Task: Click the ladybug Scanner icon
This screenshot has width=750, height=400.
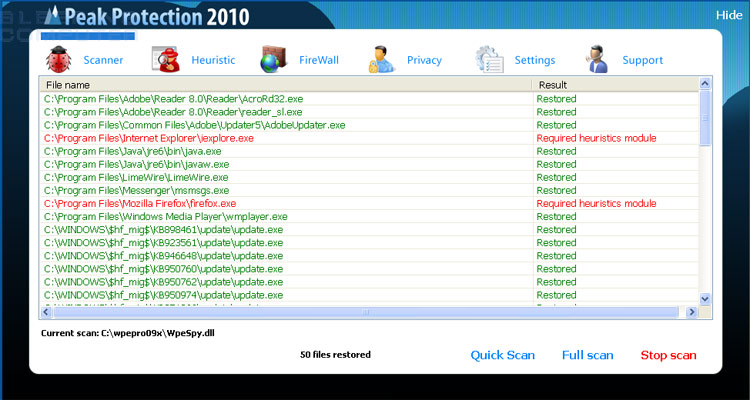Action: (x=58, y=59)
